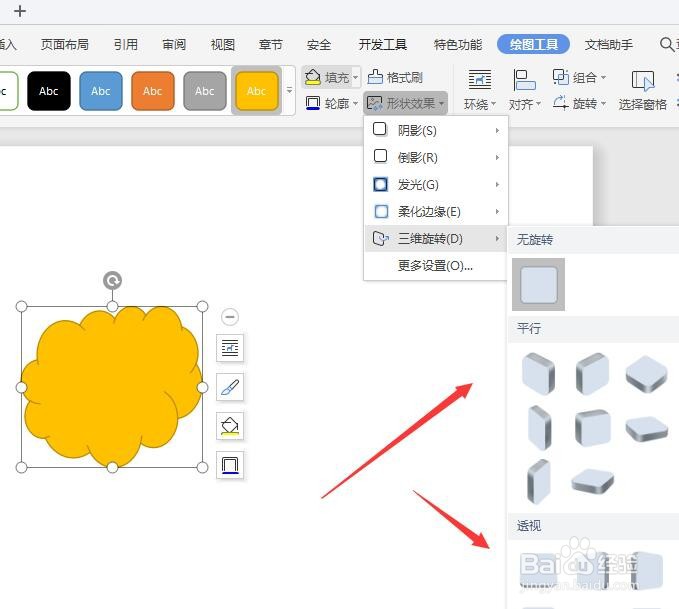Open the 特色功能 tab
This screenshot has width=679, height=609.
point(458,44)
